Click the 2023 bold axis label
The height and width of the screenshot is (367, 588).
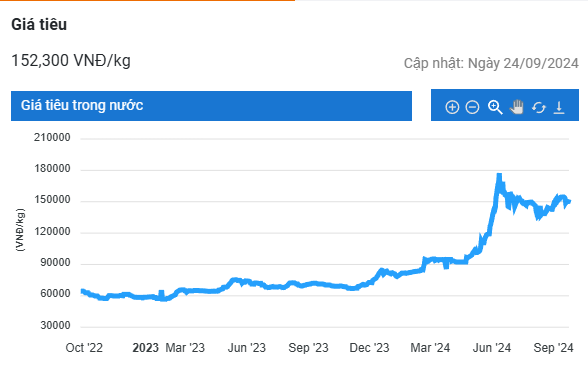pos(146,348)
